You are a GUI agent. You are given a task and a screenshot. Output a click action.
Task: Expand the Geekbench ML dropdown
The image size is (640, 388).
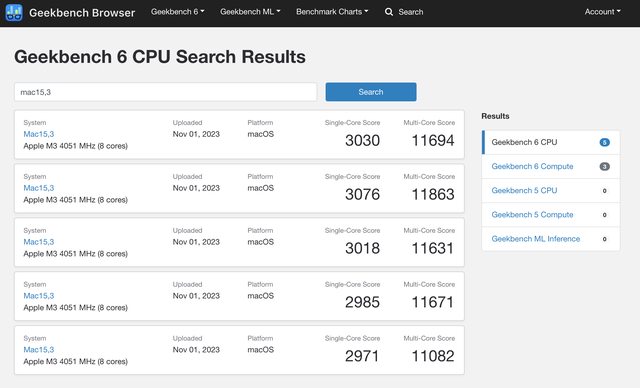pyautogui.click(x=250, y=12)
